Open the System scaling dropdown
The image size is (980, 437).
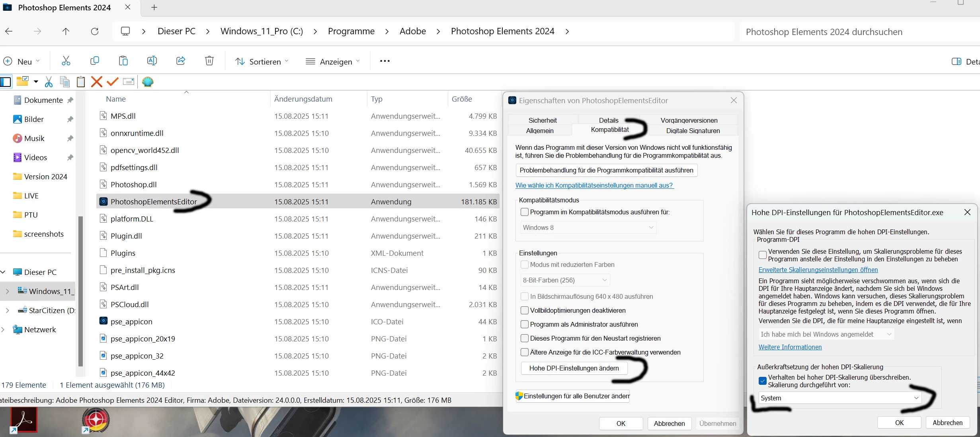coord(840,398)
